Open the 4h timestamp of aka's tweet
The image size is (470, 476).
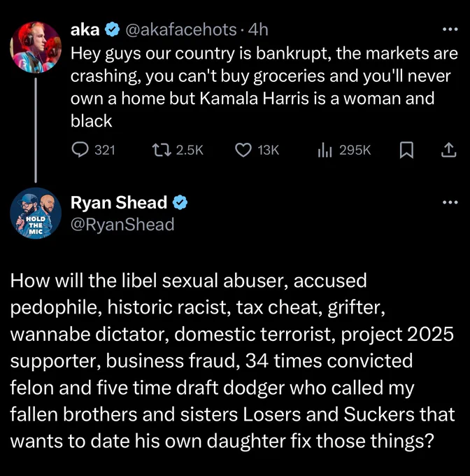pyautogui.click(x=258, y=29)
